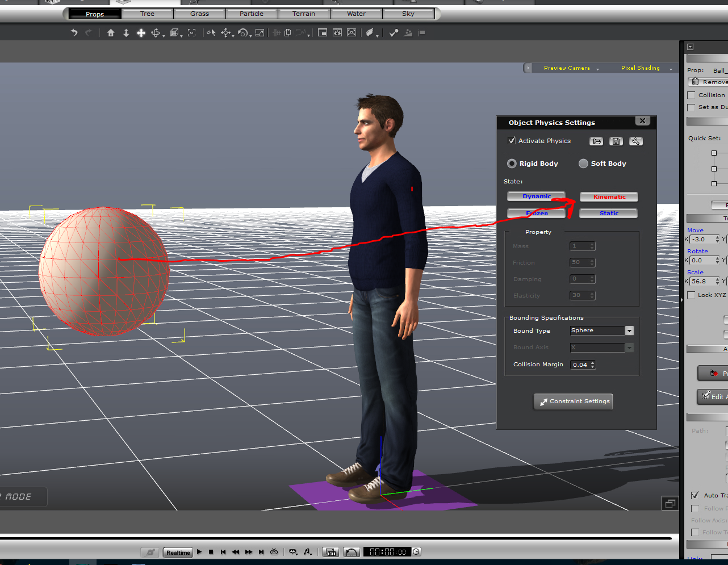Adjust the Move X value stepper
728x565 pixels.
pyautogui.click(x=718, y=240)
